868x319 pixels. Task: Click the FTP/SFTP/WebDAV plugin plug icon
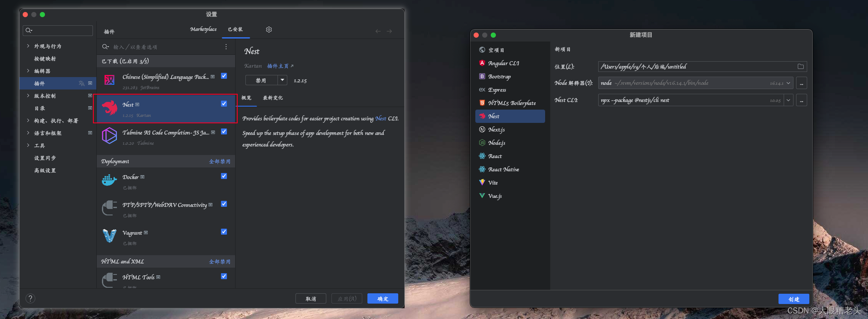(110, 208)
